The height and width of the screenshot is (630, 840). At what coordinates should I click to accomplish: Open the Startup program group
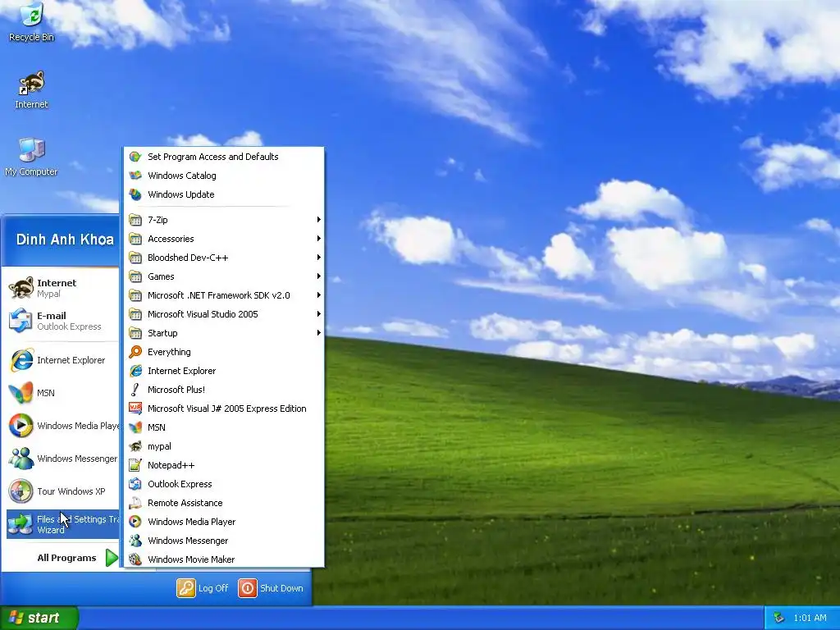225,333
